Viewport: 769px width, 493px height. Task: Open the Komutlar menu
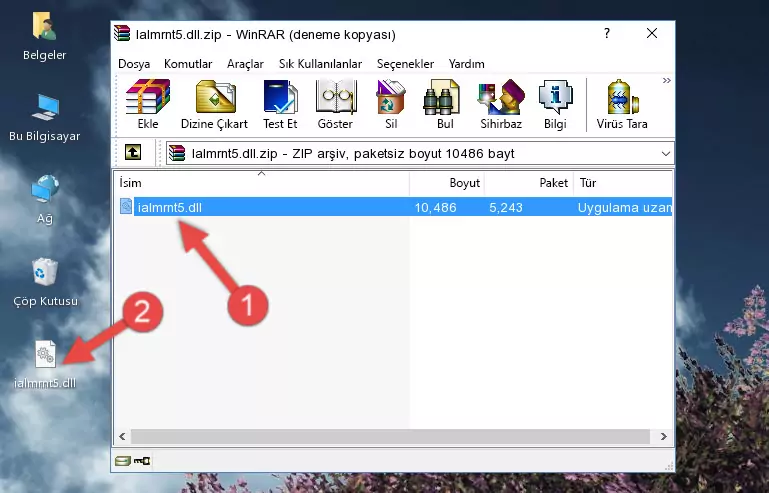pyautogui.click(x=188, y=64)
